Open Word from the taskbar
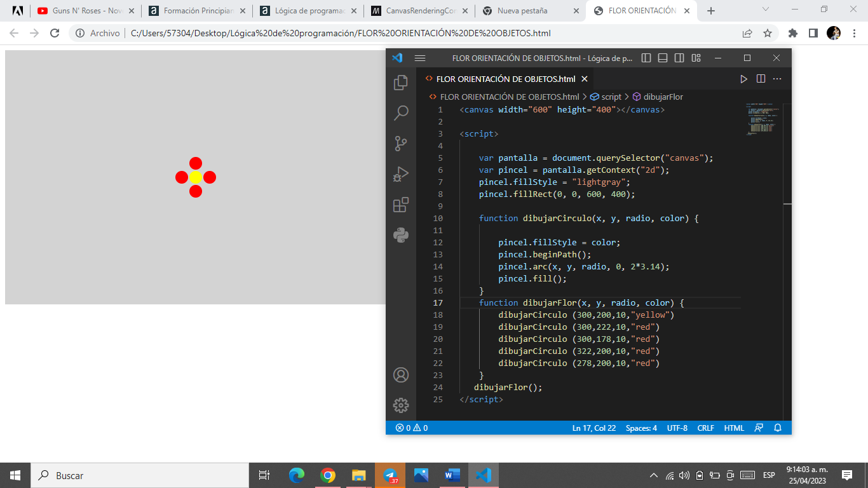 tap(452, 475)
